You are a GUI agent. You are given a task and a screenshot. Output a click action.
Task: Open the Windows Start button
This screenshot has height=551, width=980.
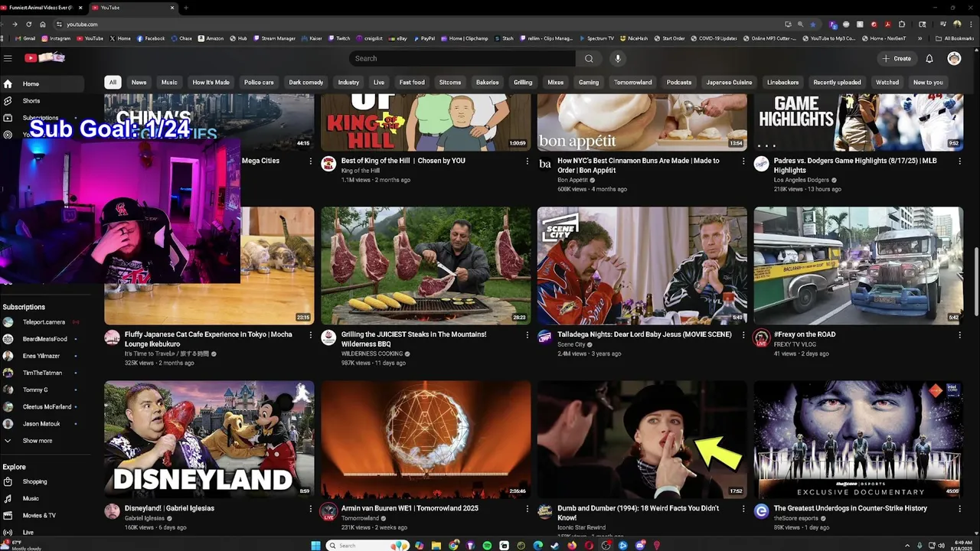point(315,546)
